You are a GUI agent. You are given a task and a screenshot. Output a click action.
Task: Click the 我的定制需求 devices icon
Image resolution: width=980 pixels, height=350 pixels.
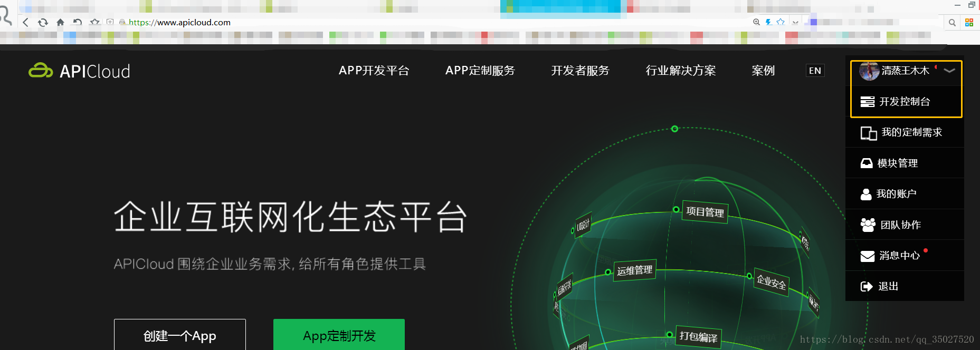pos(869,133)
